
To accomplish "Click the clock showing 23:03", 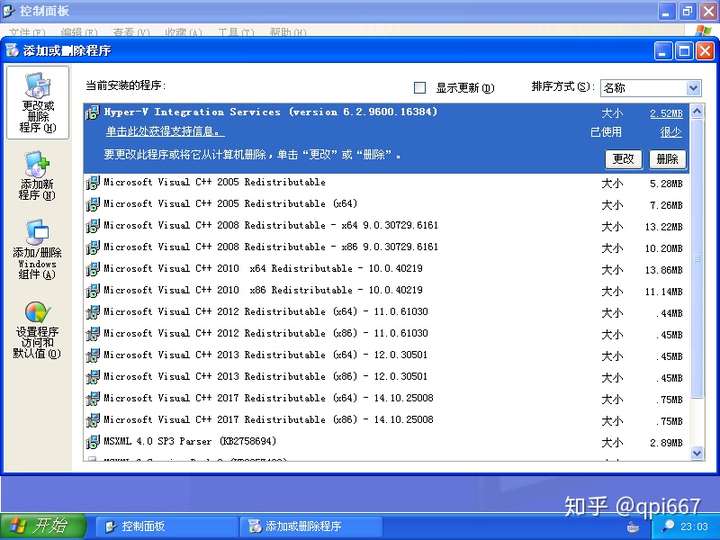I will point(694,526).
